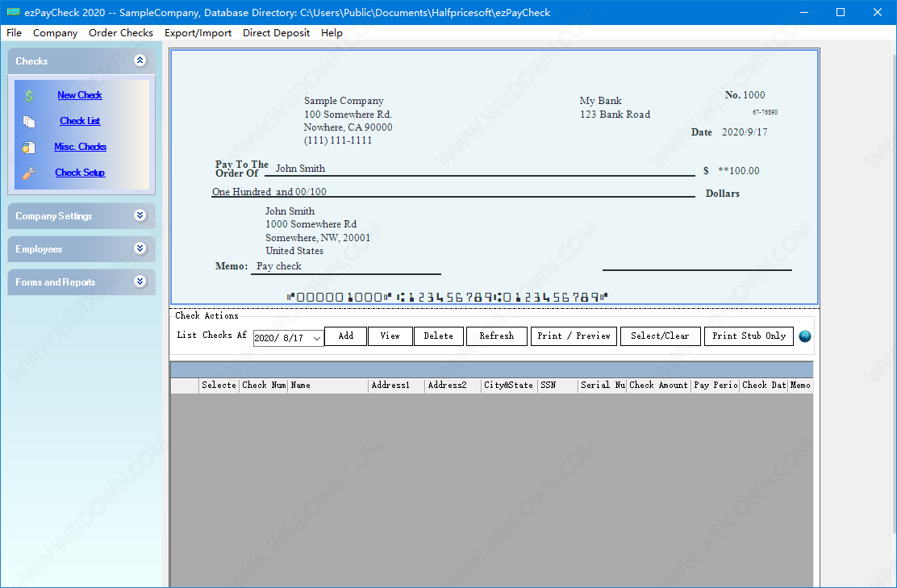Click the Forms and Reports header text
Viewport: 897px width, 588px height.
(x=56, y=282)
